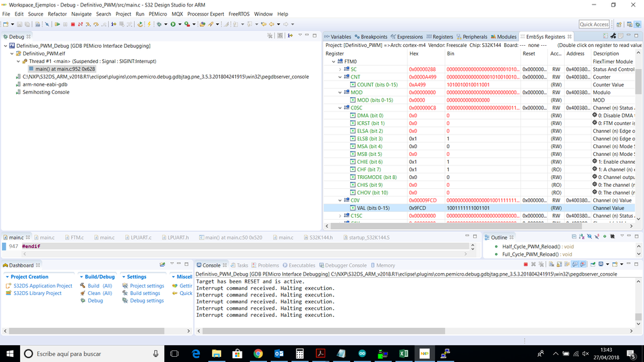Screen dimensions: 644x362
Task: Click register view horizontal scrollbar
Action: pyautogui.click(x=456, y=225)
